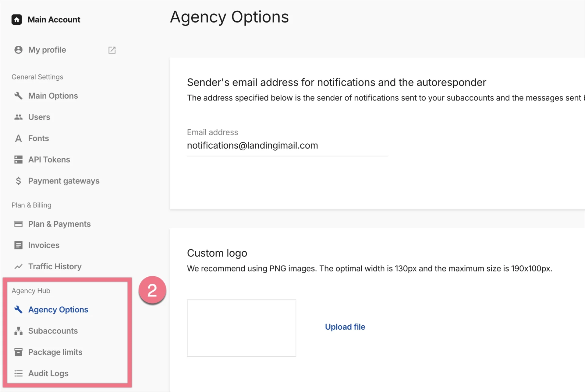Open Subaccounts page

(53, 331)
